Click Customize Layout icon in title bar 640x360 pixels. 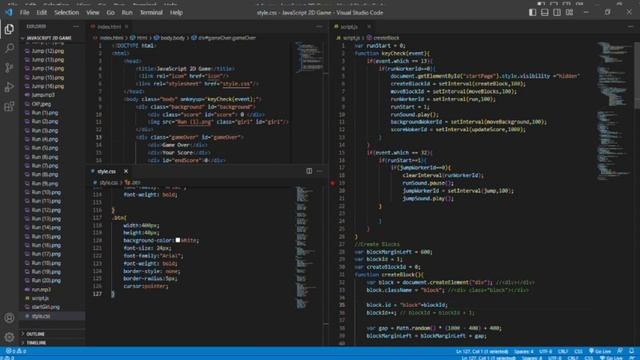pyautogui.click(x=569, y=12)
